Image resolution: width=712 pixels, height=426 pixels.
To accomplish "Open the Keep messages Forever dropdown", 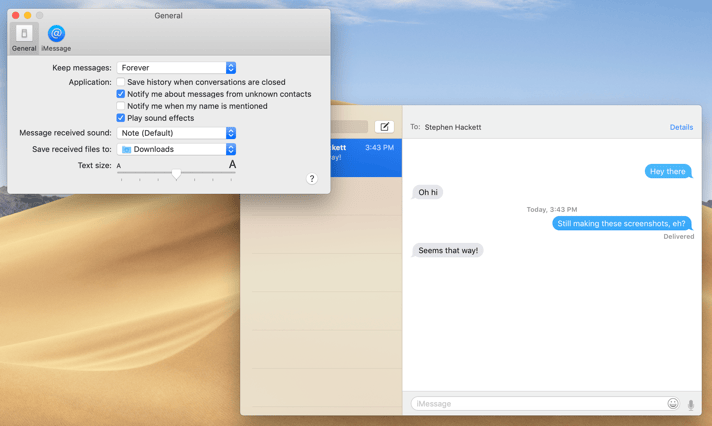I will pos(176,68).
